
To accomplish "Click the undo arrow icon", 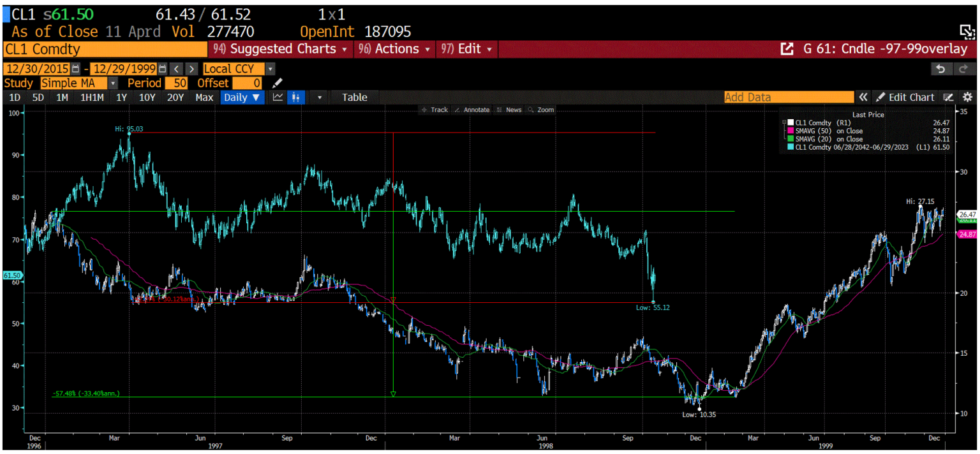I will pyautogui.click(x=942, y=68).
